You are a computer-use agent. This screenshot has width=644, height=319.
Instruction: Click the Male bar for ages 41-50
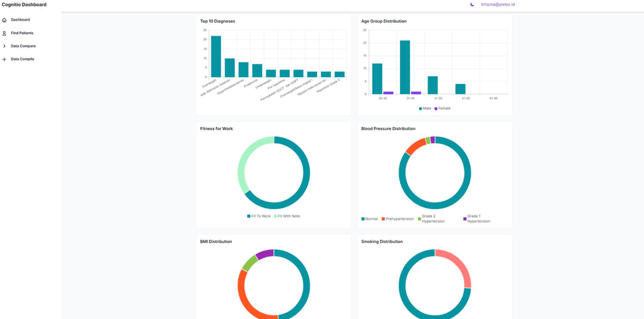[433, 85]
